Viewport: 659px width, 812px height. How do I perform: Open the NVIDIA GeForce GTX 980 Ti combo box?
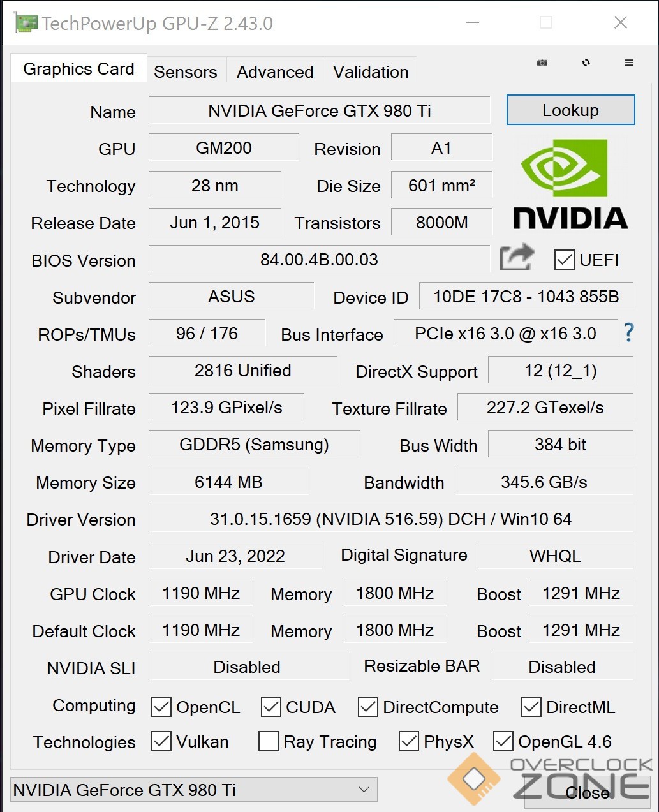click(194, 790)
